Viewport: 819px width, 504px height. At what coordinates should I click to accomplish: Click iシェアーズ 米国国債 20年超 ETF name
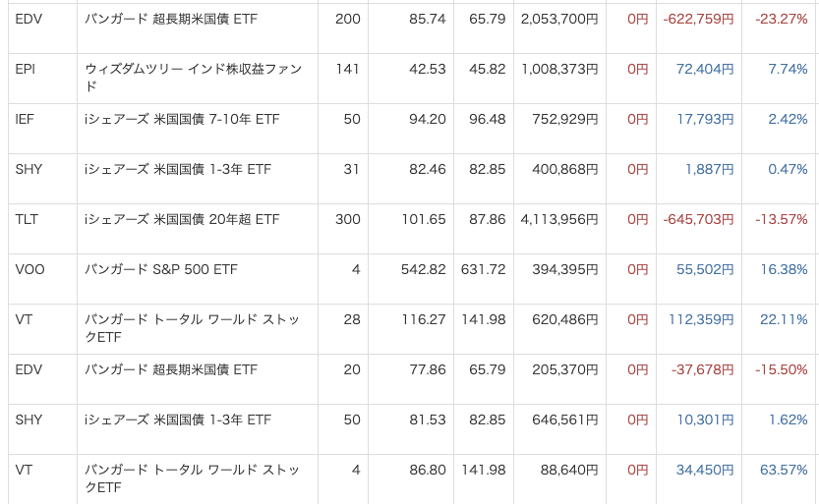coord(182,219)
